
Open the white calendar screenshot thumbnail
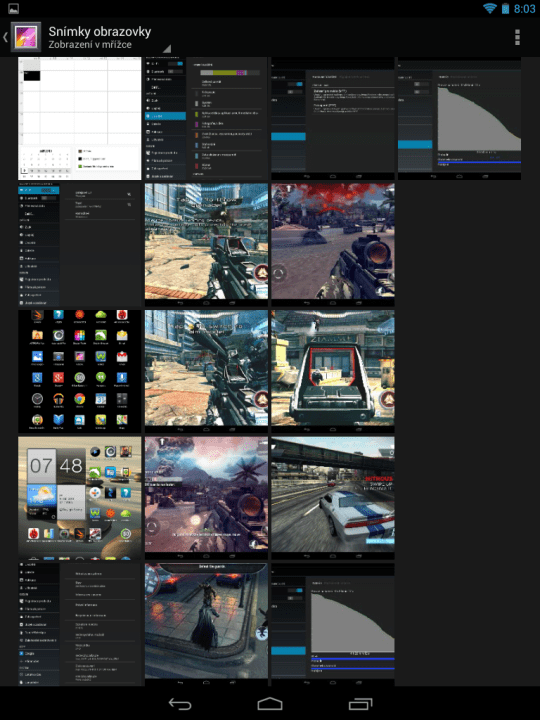[x=79, y=118]
